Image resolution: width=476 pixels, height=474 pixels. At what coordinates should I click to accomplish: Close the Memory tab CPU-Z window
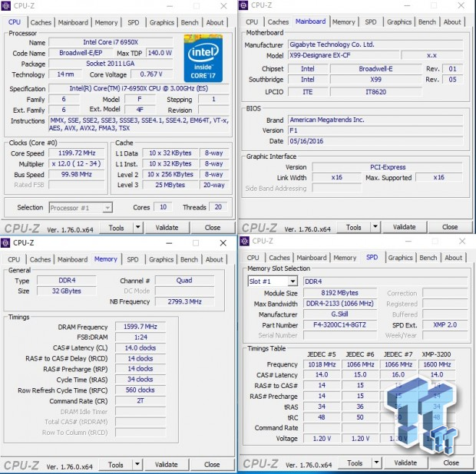pyautogui.click(x=223, y=243)
